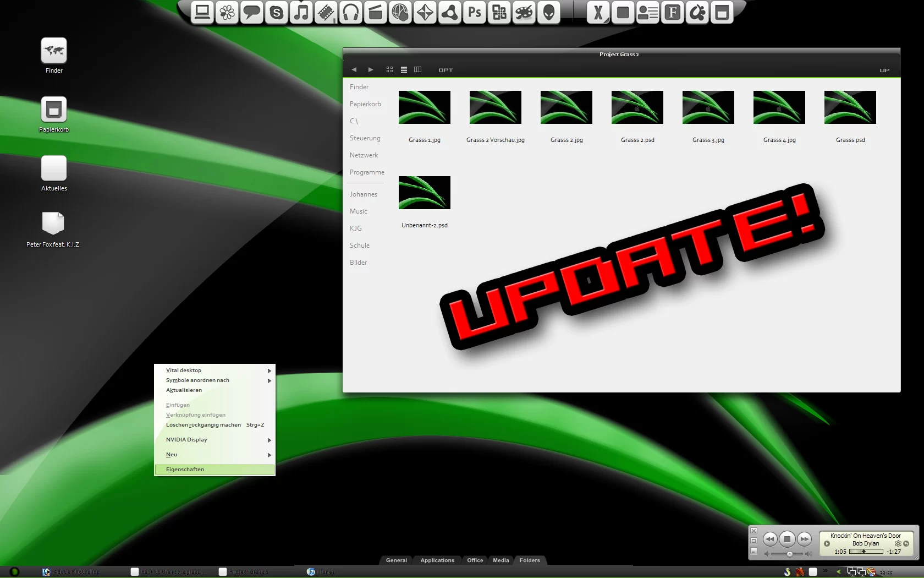Expand the Neu submenu arrow
Screen dimensions: 924x578
coord(269,455)
